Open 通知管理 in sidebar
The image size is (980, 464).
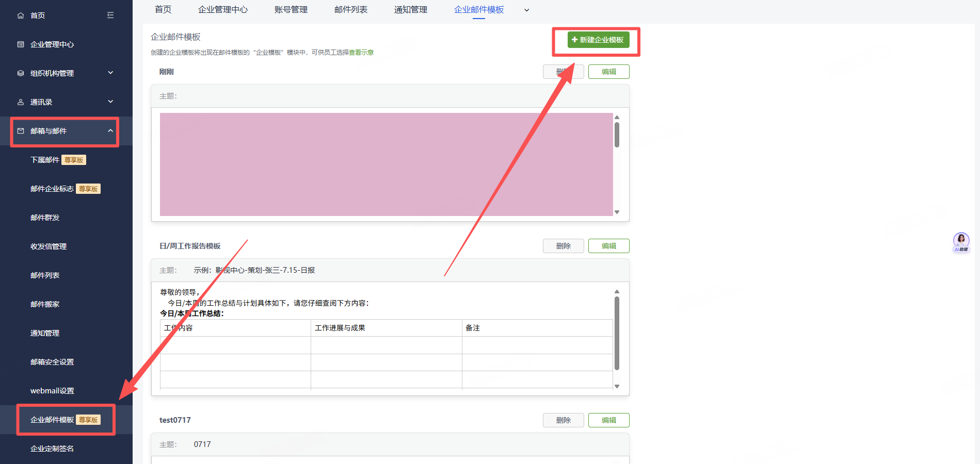45,333
